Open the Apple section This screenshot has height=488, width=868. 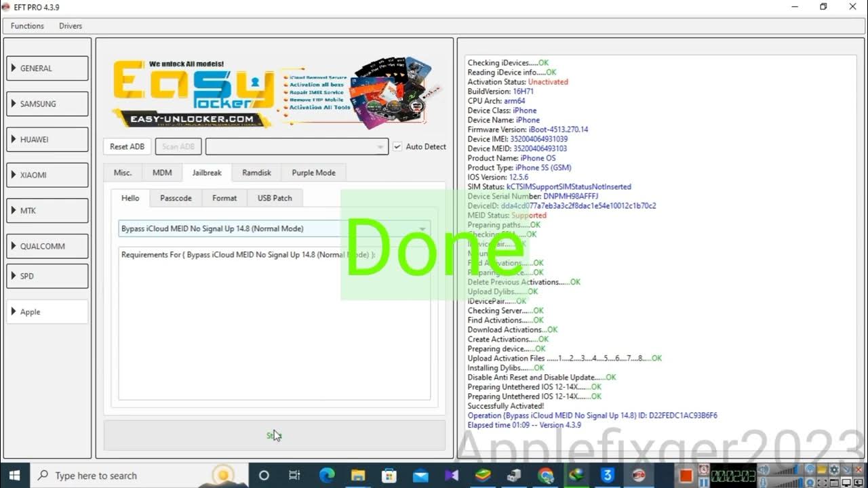pos(47,312)
